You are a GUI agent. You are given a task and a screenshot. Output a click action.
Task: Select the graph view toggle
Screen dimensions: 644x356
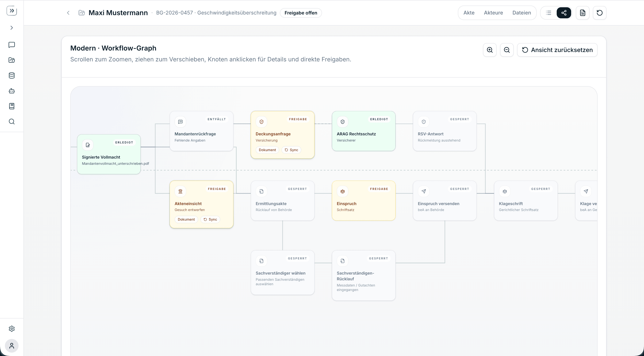(x=563, y=13)
